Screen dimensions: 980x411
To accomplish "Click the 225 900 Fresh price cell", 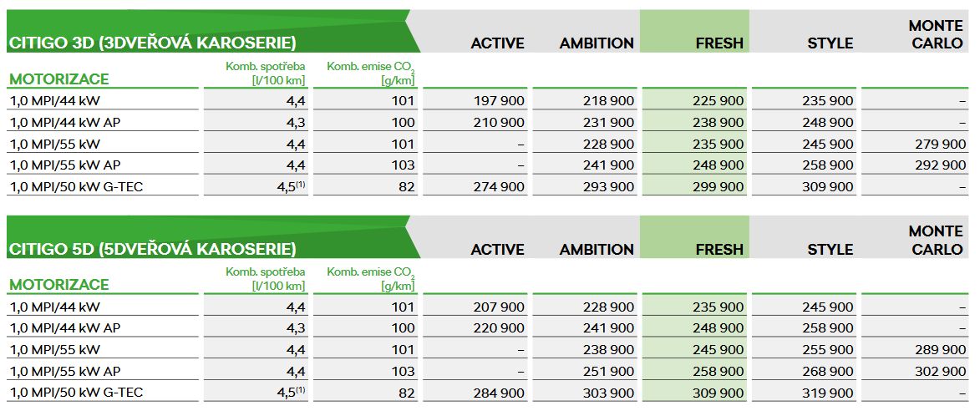I will [718, 100].
